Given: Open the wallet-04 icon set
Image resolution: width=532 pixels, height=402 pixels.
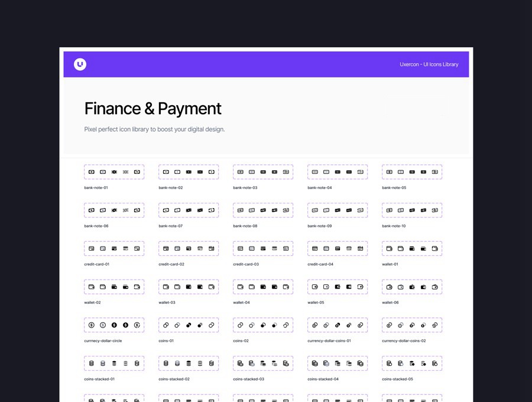Looking at the screenshot, I should tap(262, 287).
